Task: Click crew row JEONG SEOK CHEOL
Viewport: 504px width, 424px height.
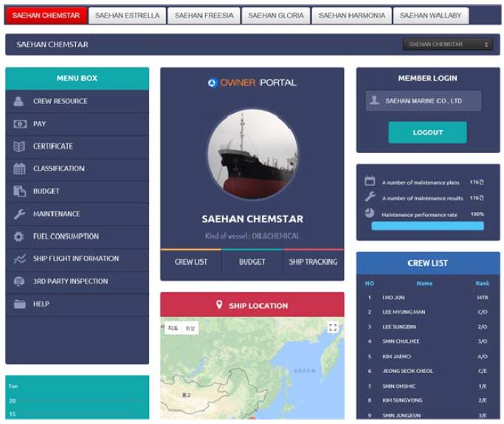Action: click(428, 371)
